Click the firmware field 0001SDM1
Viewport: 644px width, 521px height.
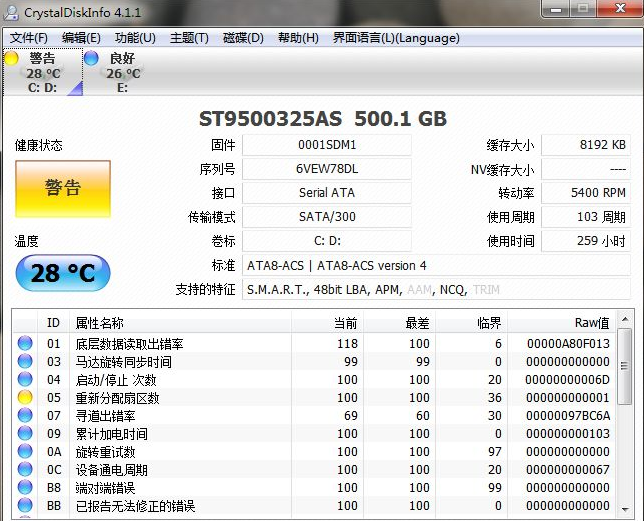pyautogui.click(x=327, y=145)
